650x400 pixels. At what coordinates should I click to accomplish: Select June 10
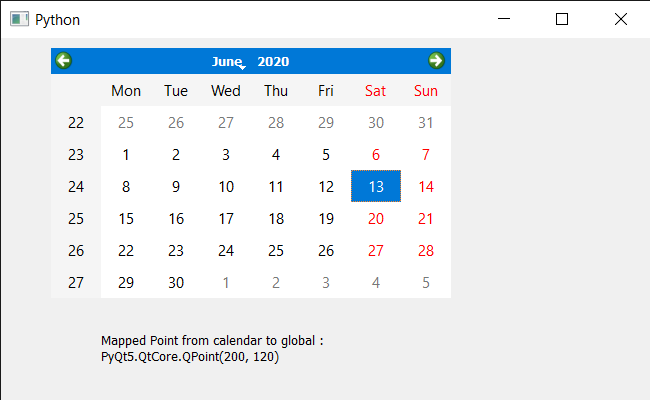coord(226,186)
